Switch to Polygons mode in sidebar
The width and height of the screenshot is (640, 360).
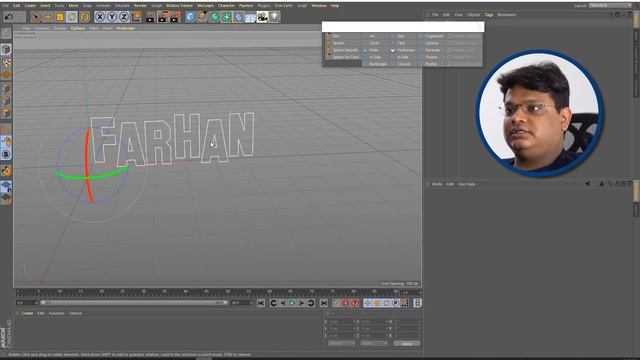click(x=6, y=113)
